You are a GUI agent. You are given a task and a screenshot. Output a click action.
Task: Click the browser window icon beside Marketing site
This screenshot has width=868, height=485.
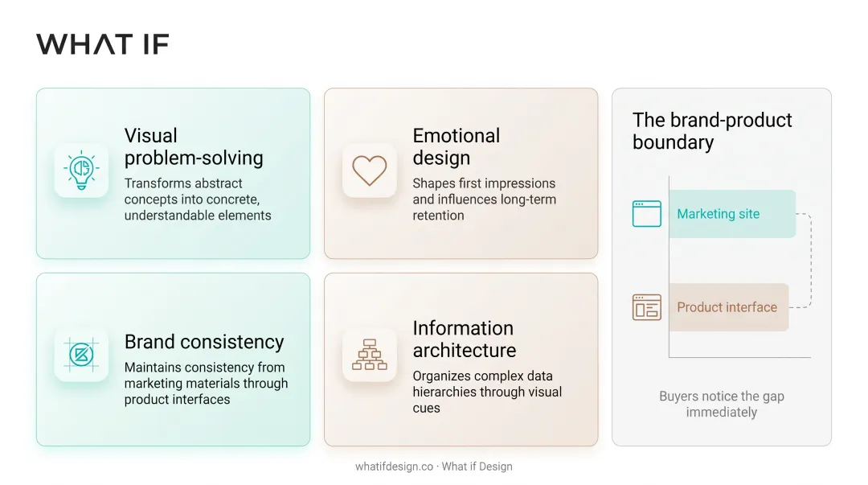[646, 213]
